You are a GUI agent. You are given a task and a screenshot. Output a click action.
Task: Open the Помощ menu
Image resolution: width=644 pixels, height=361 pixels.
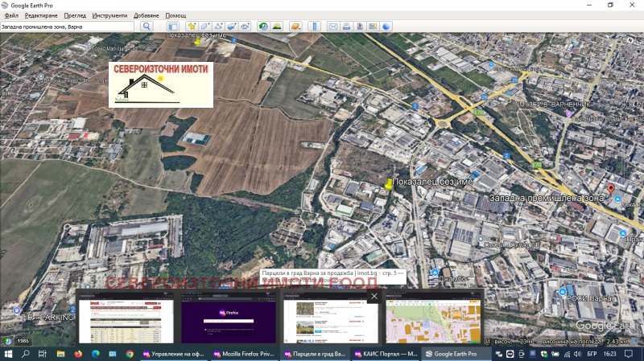175,15
